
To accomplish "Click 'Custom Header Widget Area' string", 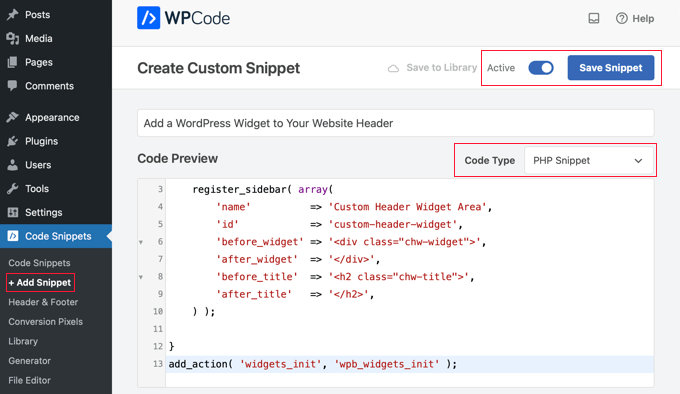I will pyautogui.click(x=407, y=207).
